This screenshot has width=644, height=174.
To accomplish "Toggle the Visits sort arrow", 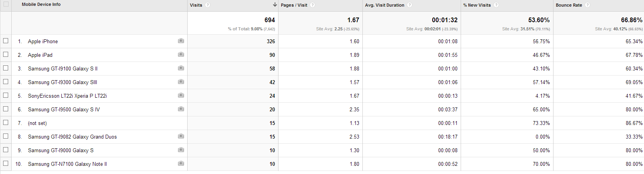I will point(275,5).
